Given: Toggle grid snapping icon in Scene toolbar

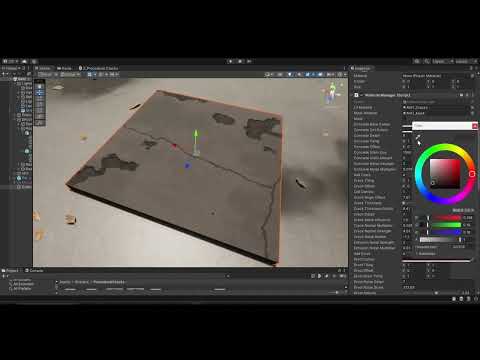Looking at the screenshot, I should click(102, 74).
